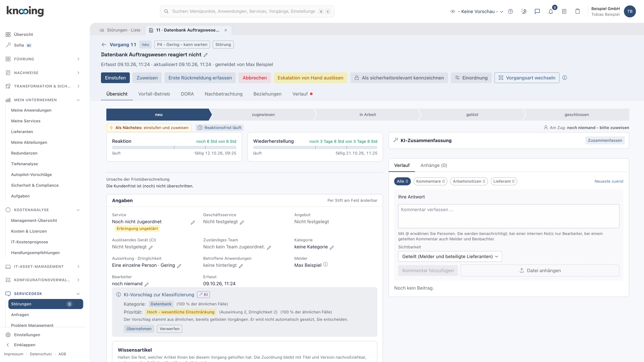This screenshot has height=362, width=644.
Task: Go back using the arrow beside Vorgang 11
Action: click(104, 45)
